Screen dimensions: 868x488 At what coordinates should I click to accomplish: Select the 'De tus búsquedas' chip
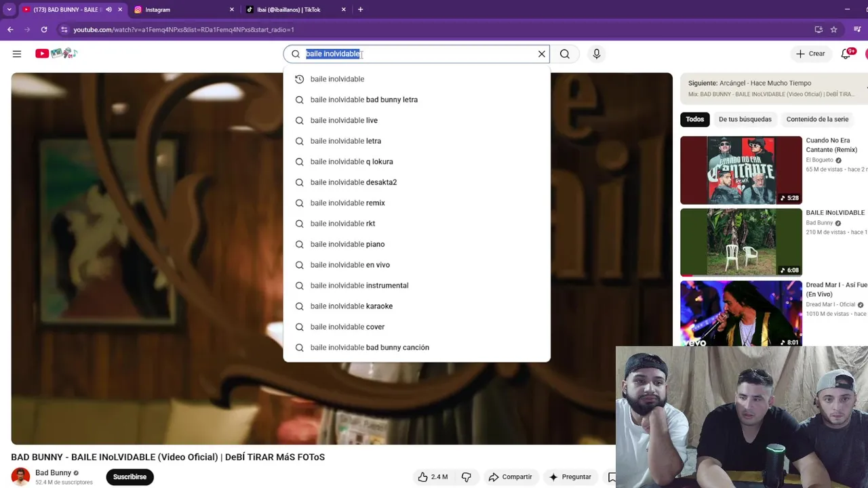[x=745, y=119]
